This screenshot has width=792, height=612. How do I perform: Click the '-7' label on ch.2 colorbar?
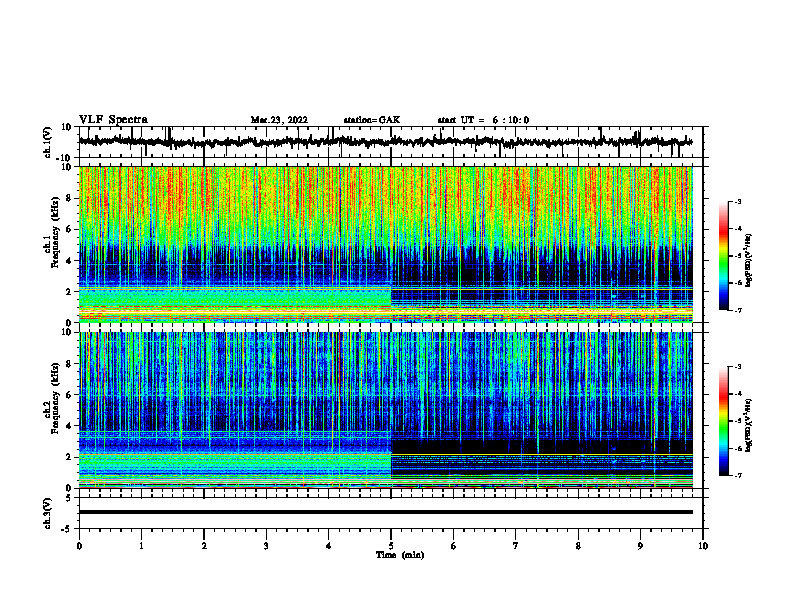[738, 476]
